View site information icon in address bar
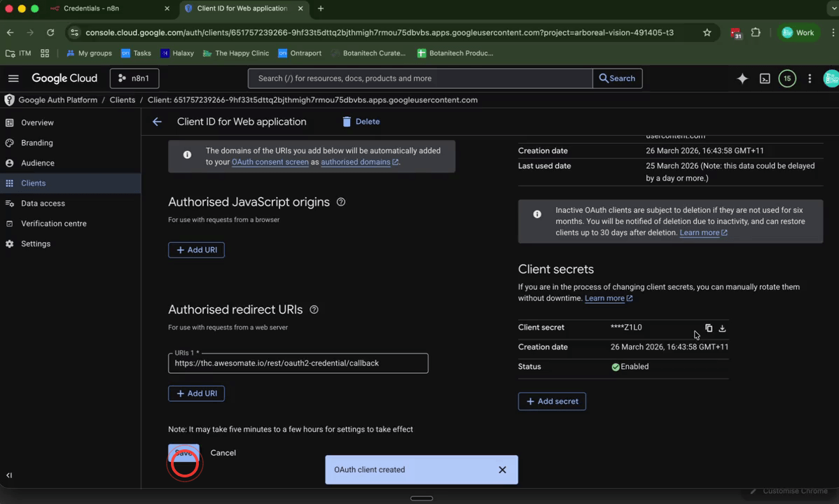 pos(74,33)
